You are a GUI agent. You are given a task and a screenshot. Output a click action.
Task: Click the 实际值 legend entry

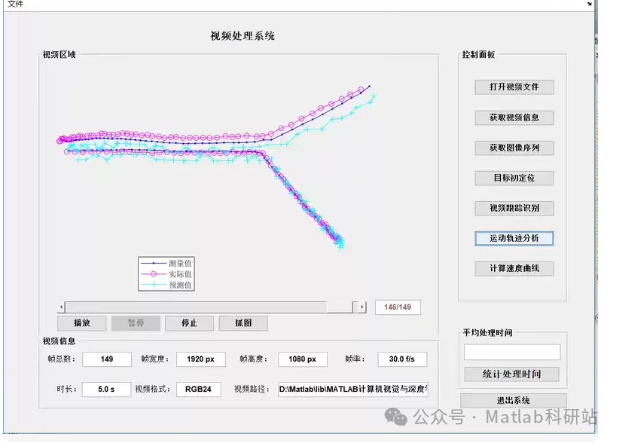point(166,274)
